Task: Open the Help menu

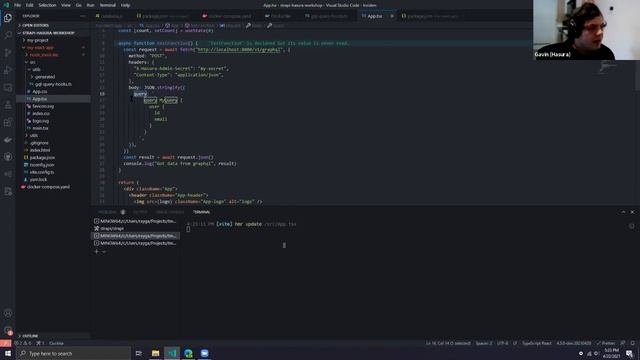Action: 125,5
